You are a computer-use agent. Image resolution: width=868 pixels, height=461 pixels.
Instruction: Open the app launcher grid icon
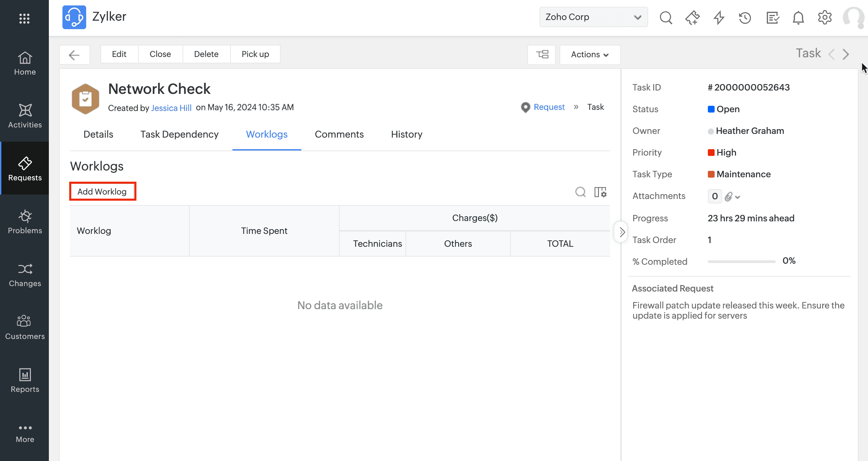[24, 18]
